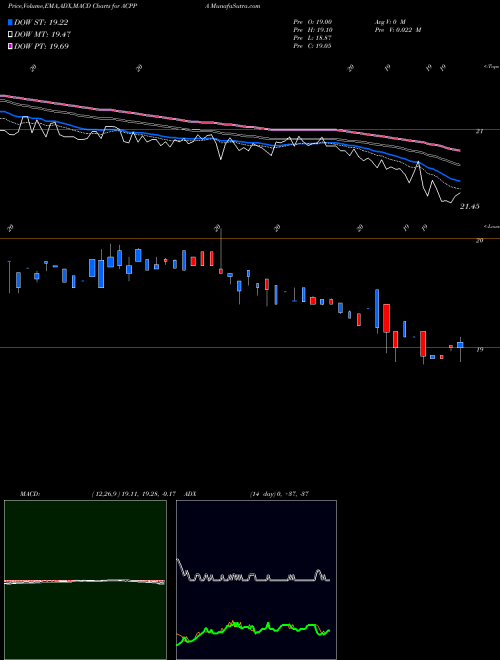Click the 'Pre L: 18.87' value
Image resolution: width=500 pixels, height=660 pixels.
coord(312,38)
